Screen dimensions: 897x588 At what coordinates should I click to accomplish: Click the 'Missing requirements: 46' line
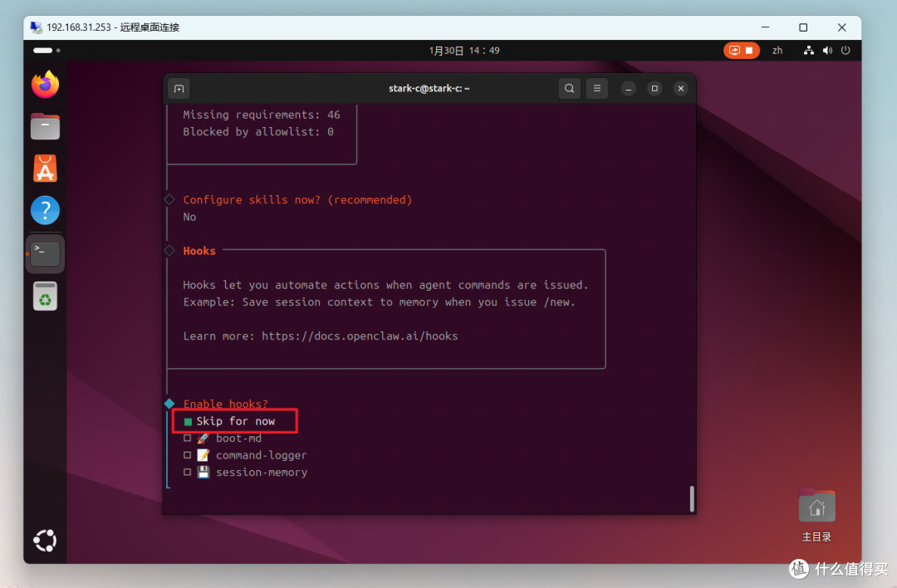pos(262,115)
